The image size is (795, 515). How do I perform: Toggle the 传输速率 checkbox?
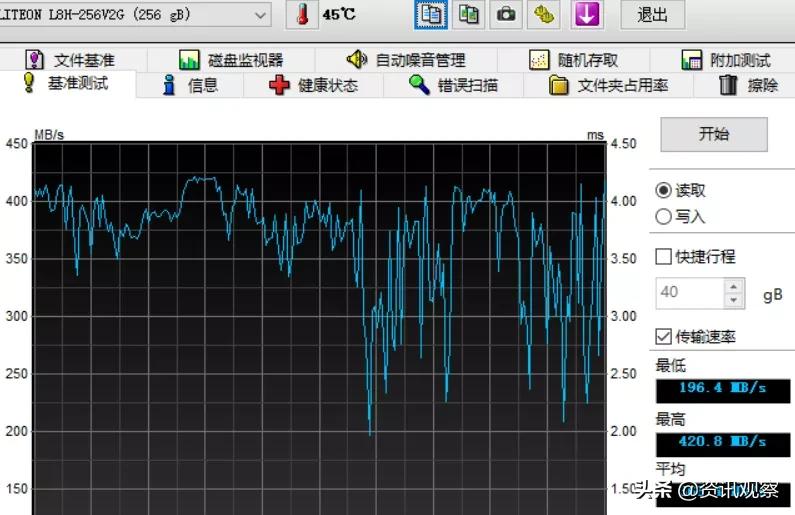(x=664, y=336)
